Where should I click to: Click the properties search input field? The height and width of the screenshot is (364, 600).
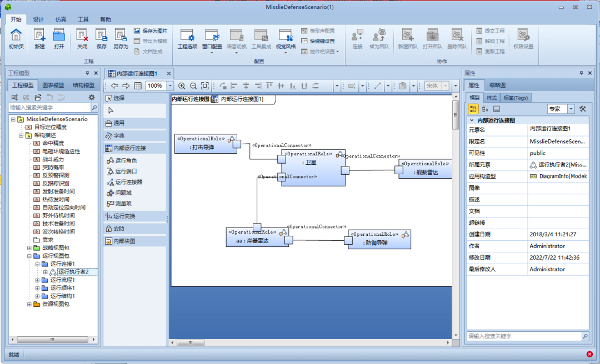(524, 336)
